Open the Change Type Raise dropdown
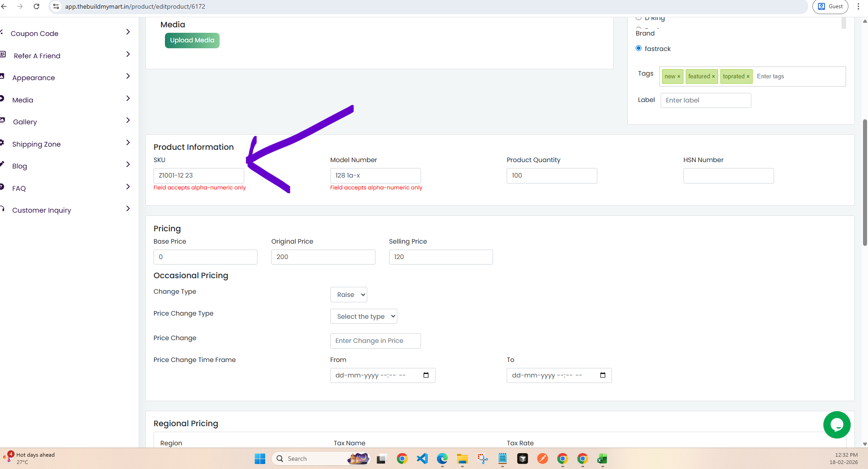The height and width of the screenshot is (469, 868). pyautogui.click(x=349, y=295)
